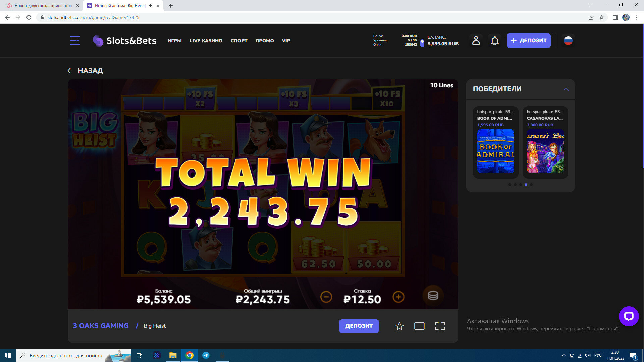This screenshot has height=362, width=644.
Task: Open the Book of Admiral winner thumbnail
Action: click(x=495, y=151)
